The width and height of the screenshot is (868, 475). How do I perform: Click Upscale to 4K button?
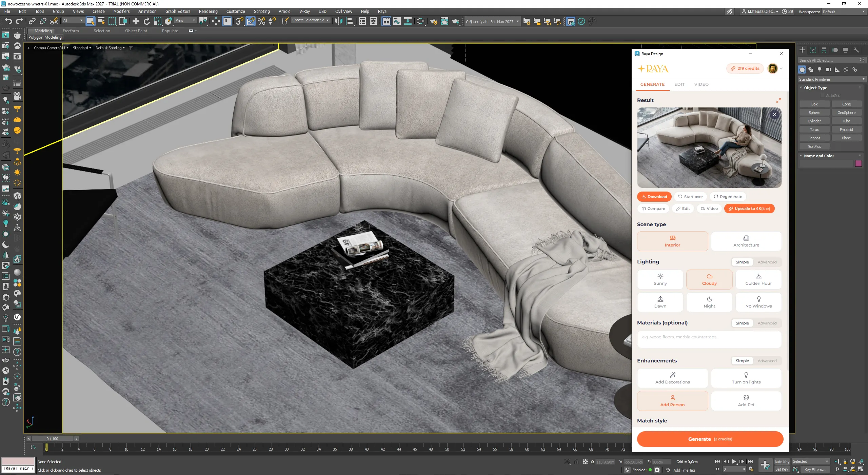[x=749, y=209]
